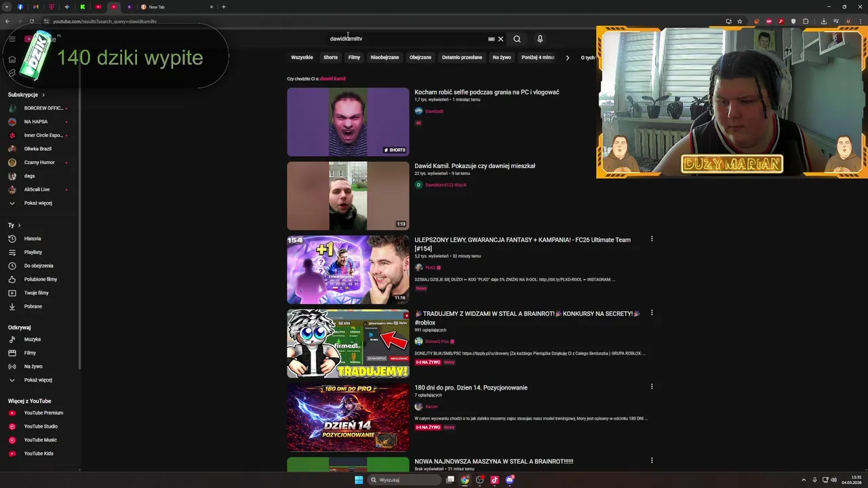Clear the search query with the X

pyautogui.click(x=500, y=39)
